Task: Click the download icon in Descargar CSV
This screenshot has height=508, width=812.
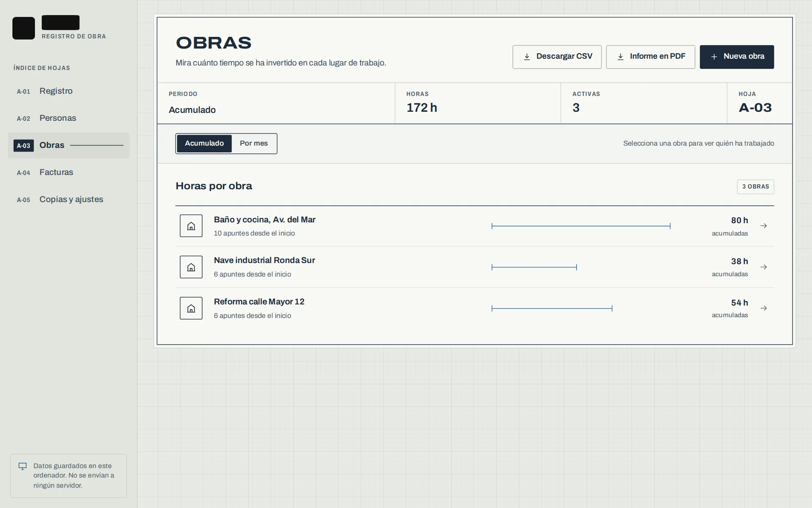Action: (x=527, y=57)
